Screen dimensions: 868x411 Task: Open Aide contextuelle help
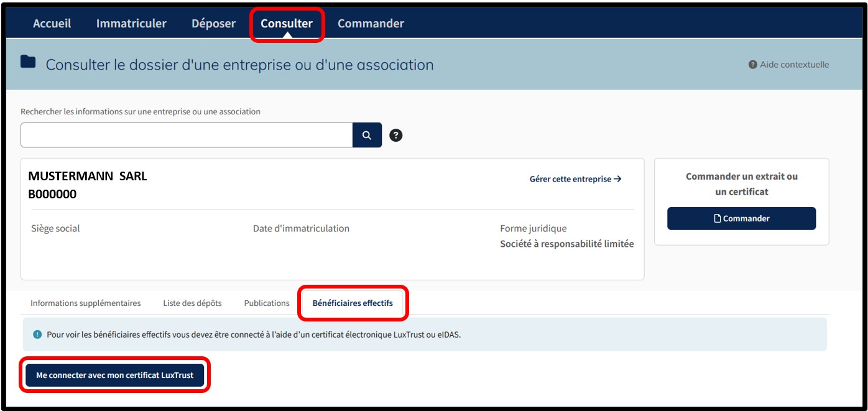[x=788, y=65]
